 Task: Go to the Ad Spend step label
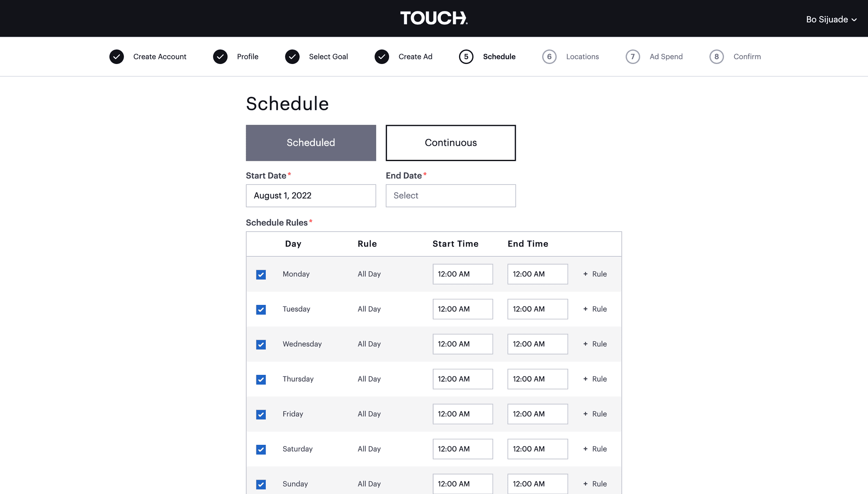[x=666, y=57]
